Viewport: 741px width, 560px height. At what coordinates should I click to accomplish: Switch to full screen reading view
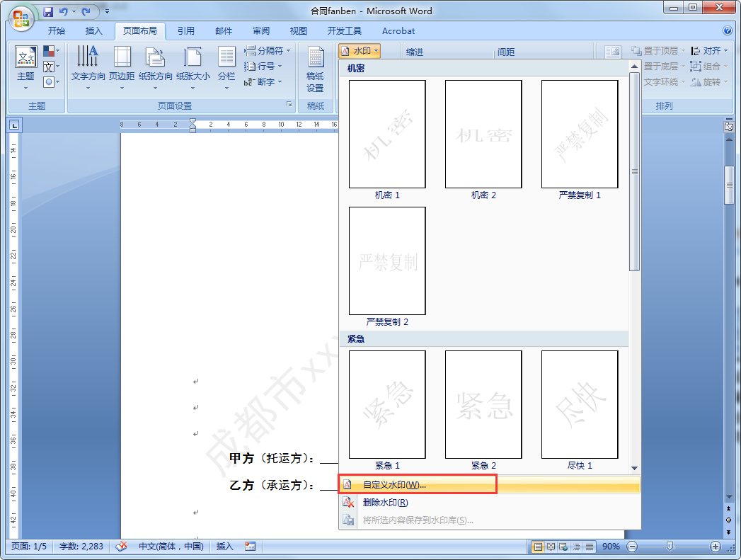(551, 547)
